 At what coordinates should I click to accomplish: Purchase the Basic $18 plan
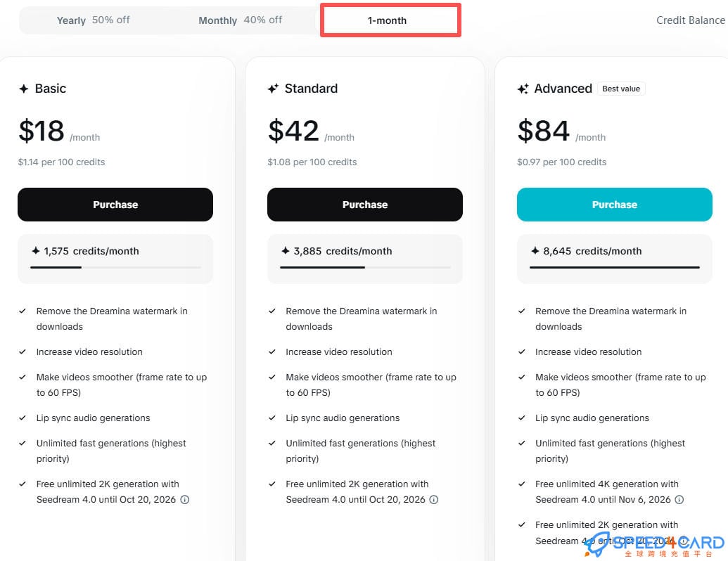115,205
